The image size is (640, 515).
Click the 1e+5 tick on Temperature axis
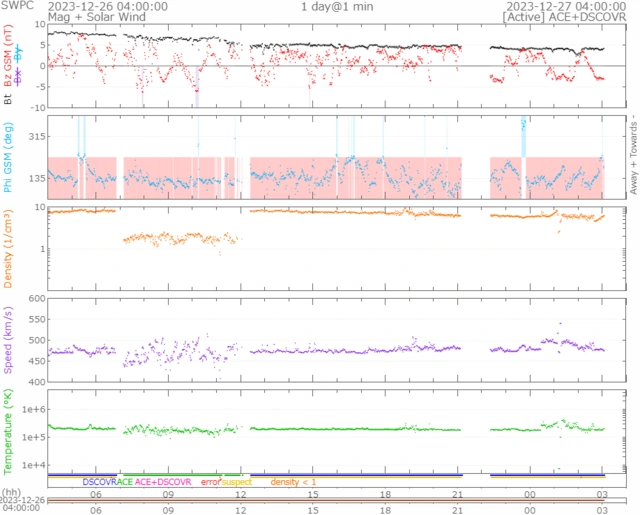point(34,437)
